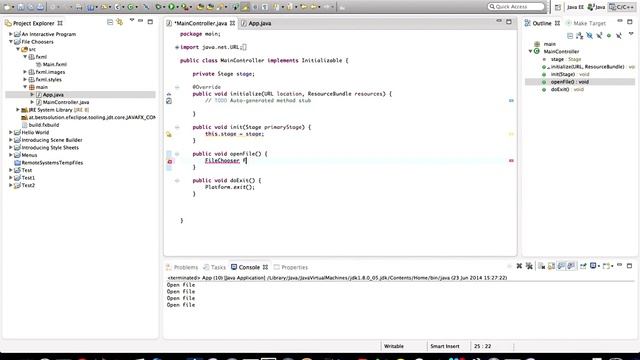Collapse All in the Outline toolbar

(x=570, y=36)
